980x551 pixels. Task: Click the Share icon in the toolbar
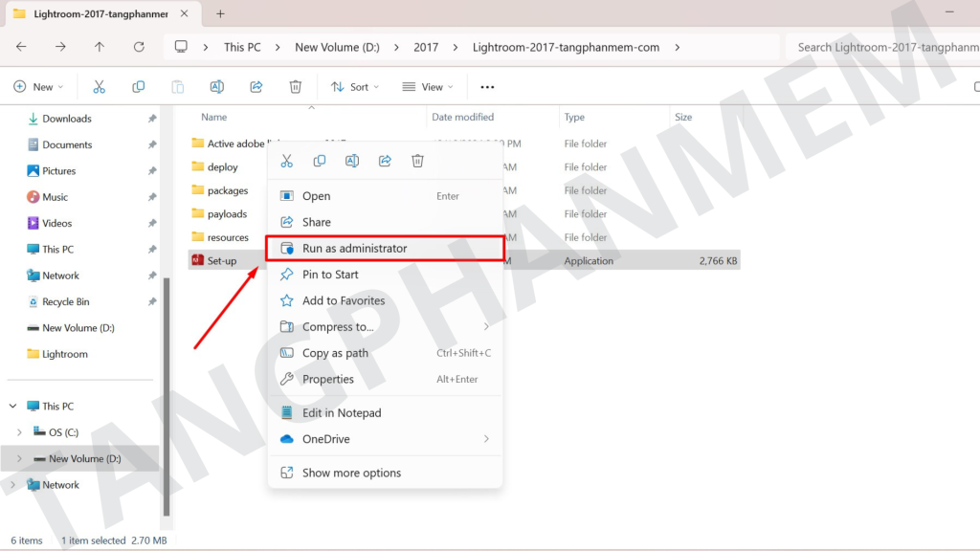[x=256, y=87]
